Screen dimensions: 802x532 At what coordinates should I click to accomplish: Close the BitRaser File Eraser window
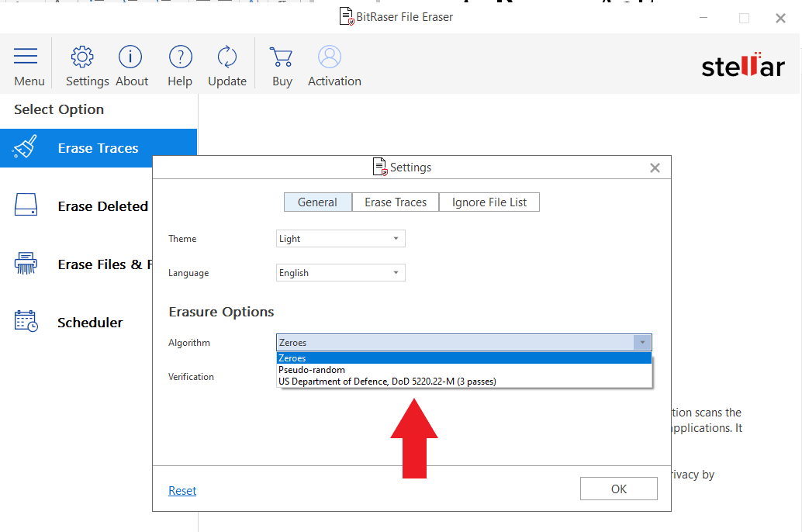[780, 19]
